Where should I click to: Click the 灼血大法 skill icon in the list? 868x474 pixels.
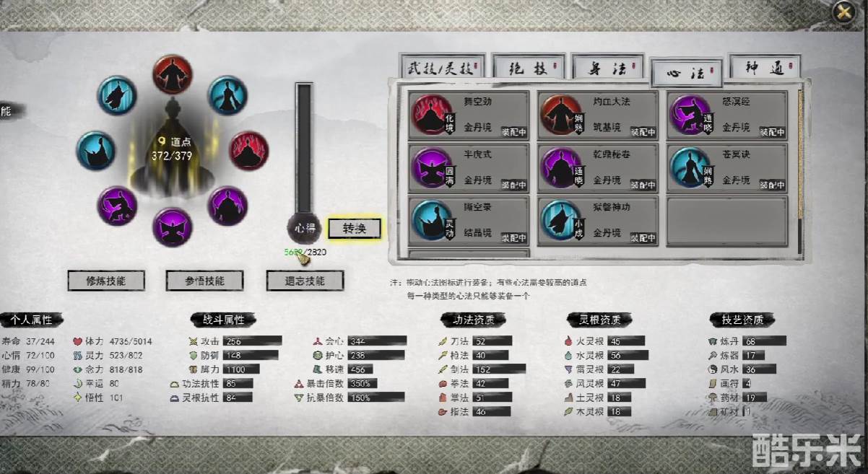[560, 115]
